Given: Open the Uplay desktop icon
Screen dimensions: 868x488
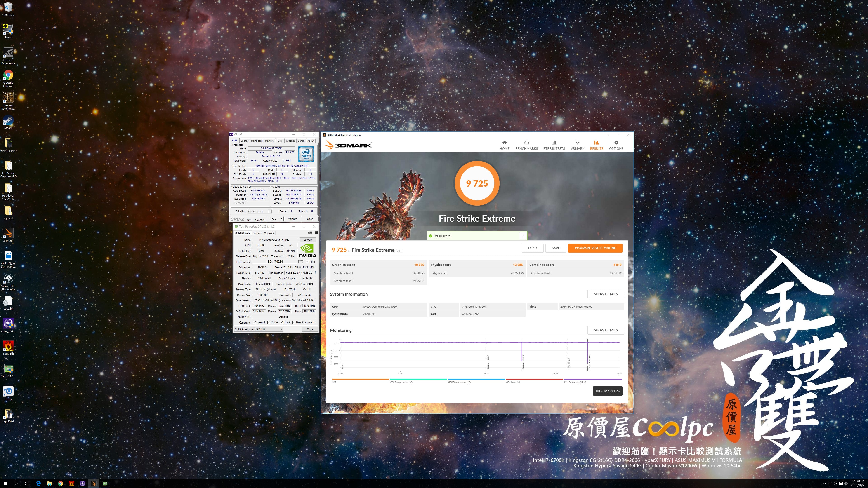Looking at the screenshot, I should click(x=8, y=393).
